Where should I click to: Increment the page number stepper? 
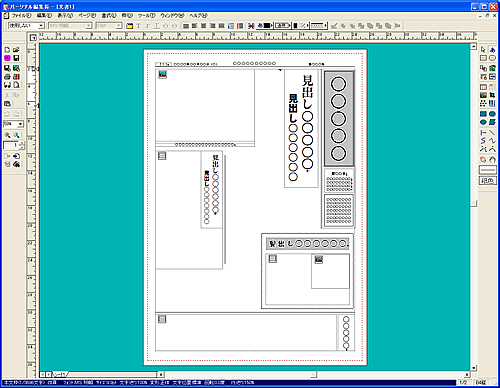[x=22, y=143]
